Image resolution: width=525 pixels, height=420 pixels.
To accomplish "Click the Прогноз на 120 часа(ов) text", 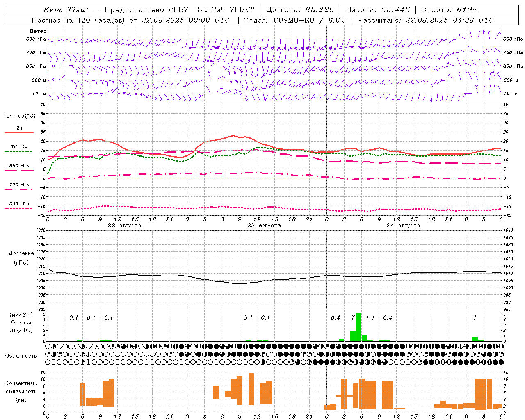I will (x=79, y=20).
